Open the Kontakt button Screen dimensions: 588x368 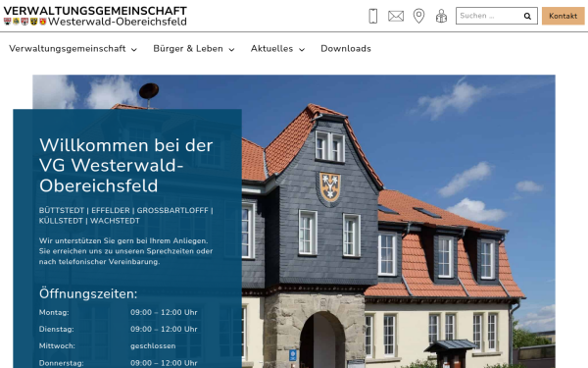pyautogui.click(x=563, y=16)
